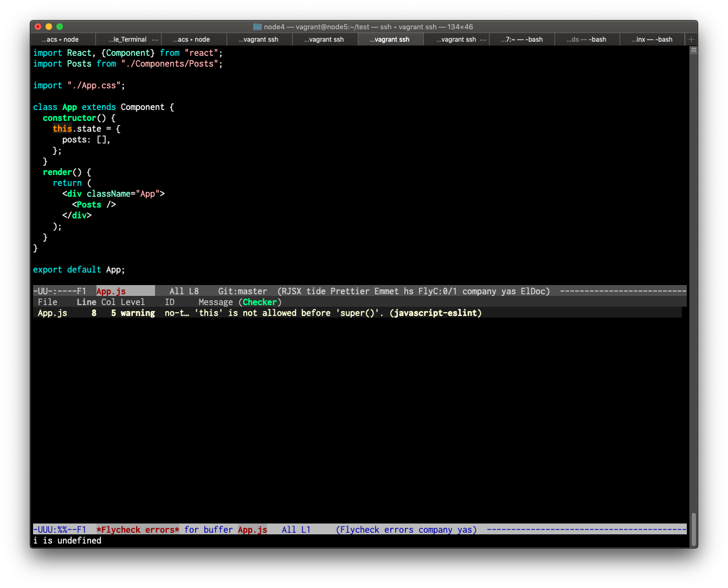Toggle the hs hideshow mode indicator
The height and width of the screenshot is (588, 728).
click(x=408, y=291)
